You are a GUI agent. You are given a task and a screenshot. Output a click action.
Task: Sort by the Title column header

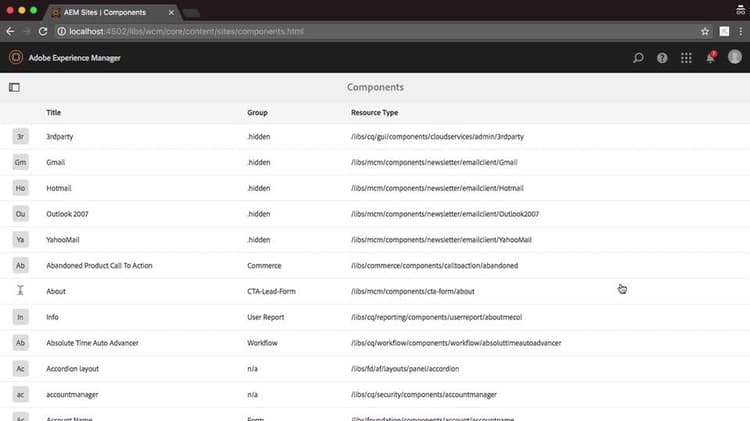pos(54,112)
